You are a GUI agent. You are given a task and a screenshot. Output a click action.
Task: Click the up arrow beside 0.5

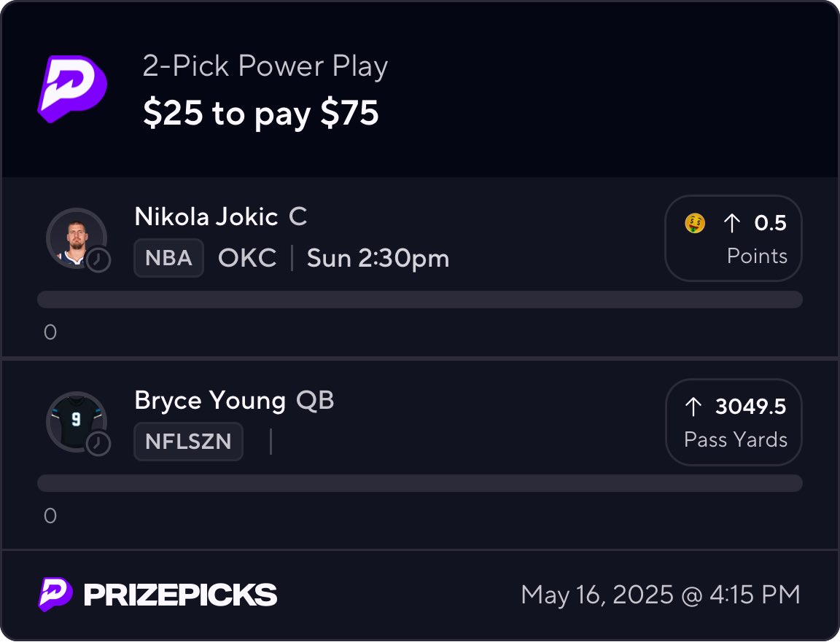731,224
